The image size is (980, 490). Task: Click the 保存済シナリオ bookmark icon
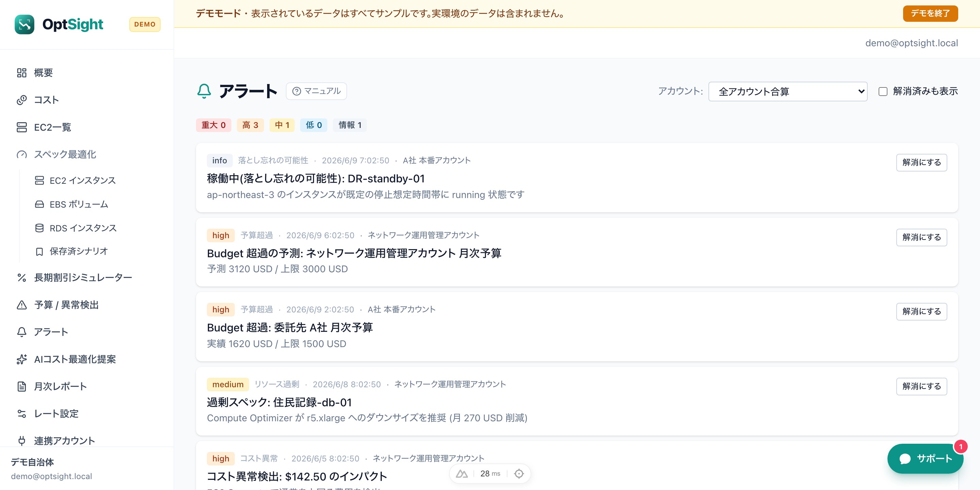click(x=39, y=251)
